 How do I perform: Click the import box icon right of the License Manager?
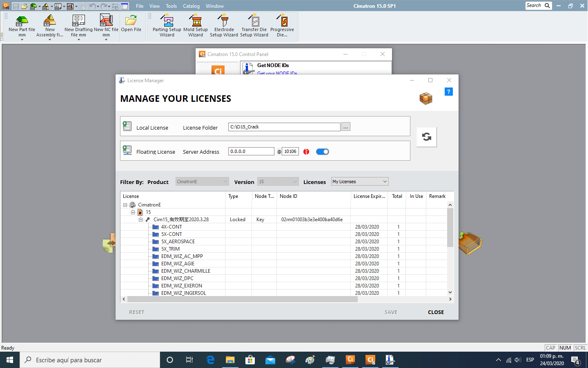470,243
